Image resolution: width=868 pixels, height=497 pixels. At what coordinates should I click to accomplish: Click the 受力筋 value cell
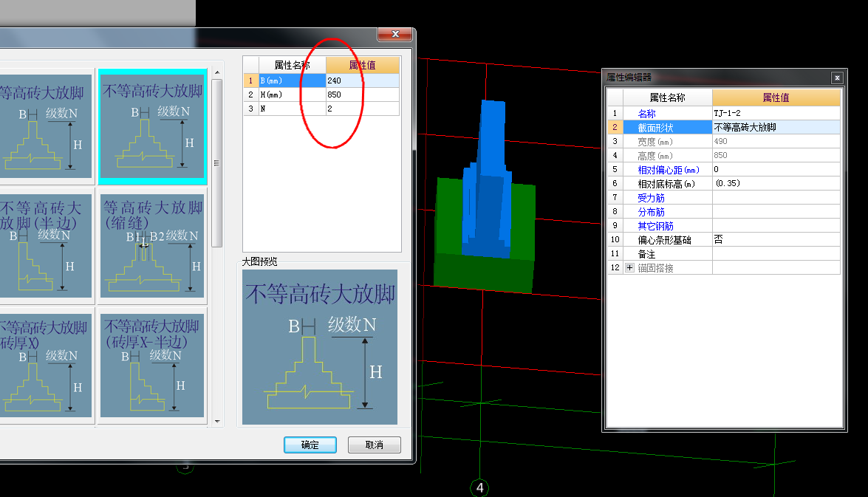776,198
